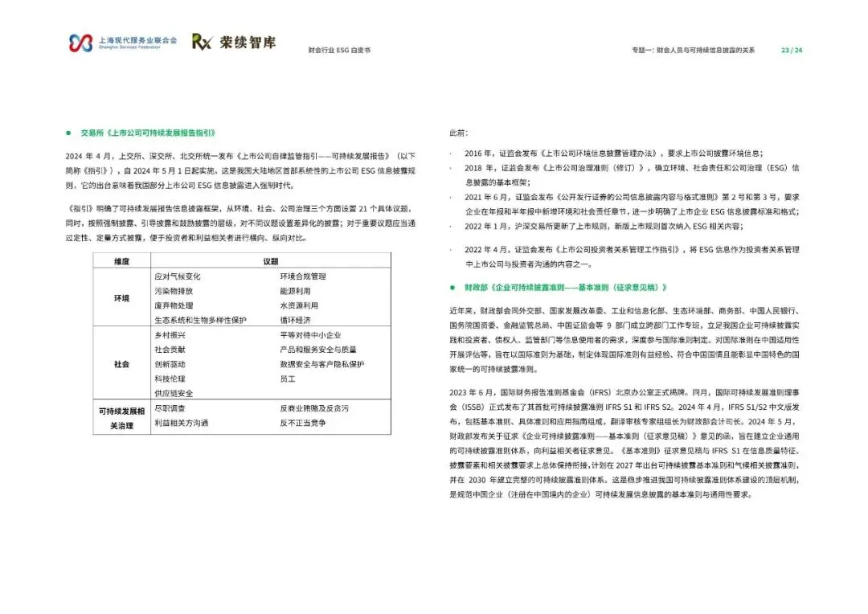Click the Shanghai Services Federation logo
Screen dimensions: 868x614
122,43
